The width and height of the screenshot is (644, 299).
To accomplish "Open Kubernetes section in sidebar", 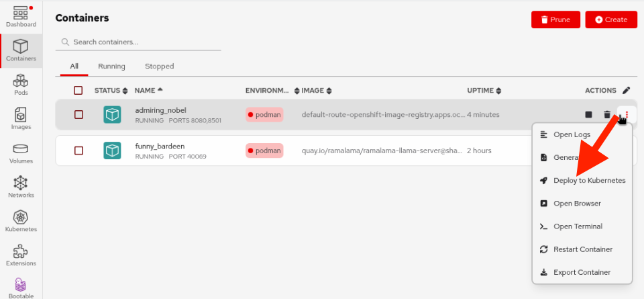I will pos(20,221).
